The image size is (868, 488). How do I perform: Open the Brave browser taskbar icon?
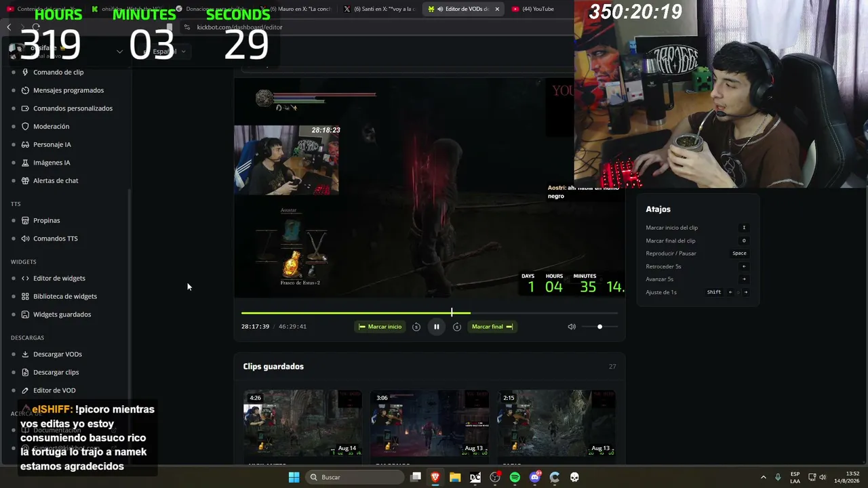(x=435, y=477)
